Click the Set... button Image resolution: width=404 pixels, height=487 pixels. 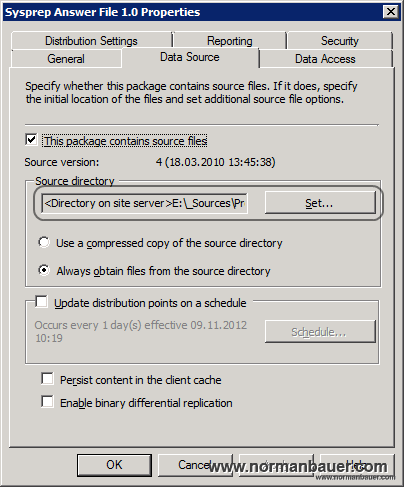320,203
